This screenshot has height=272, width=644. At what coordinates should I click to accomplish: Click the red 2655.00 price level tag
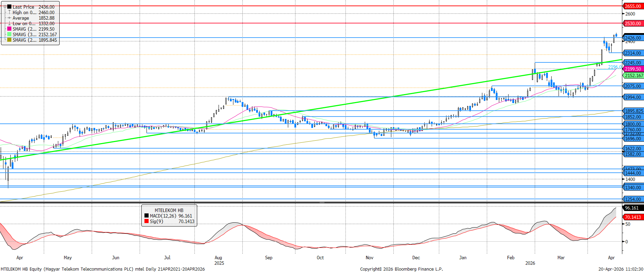tap(633, 6)
